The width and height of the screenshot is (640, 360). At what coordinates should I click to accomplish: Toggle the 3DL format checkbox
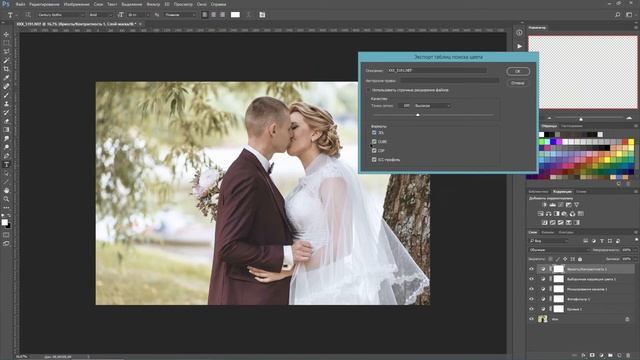point(374,132)
